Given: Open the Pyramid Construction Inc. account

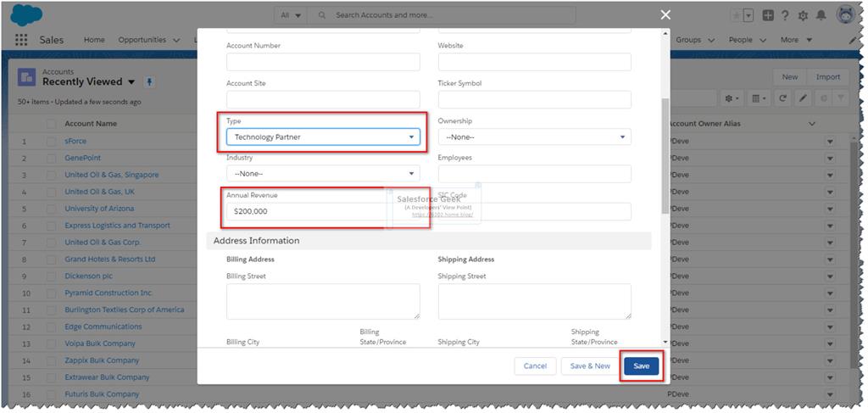Looking at the screenshot, I should [x=108, y=293].
